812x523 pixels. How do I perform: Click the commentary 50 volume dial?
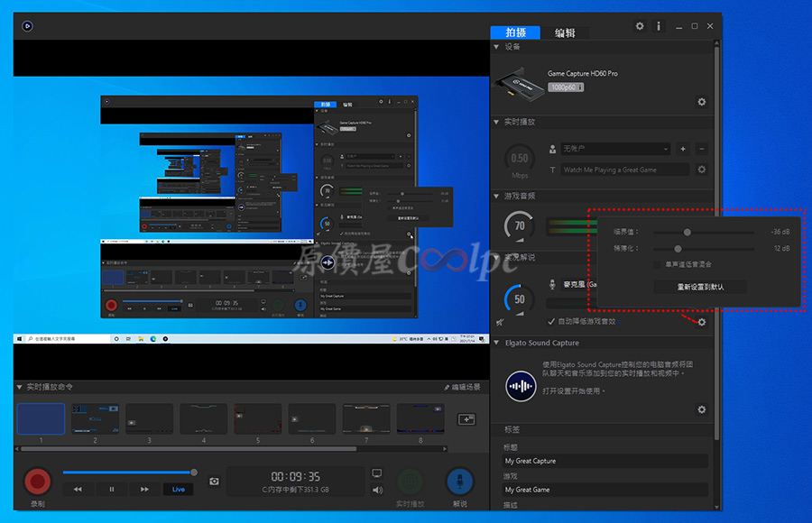pyautogui.click(x=520, y=299)
